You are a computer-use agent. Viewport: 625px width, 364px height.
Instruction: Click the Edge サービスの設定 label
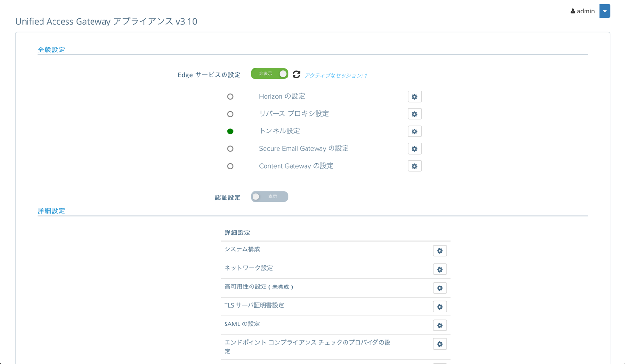point(209,75)
